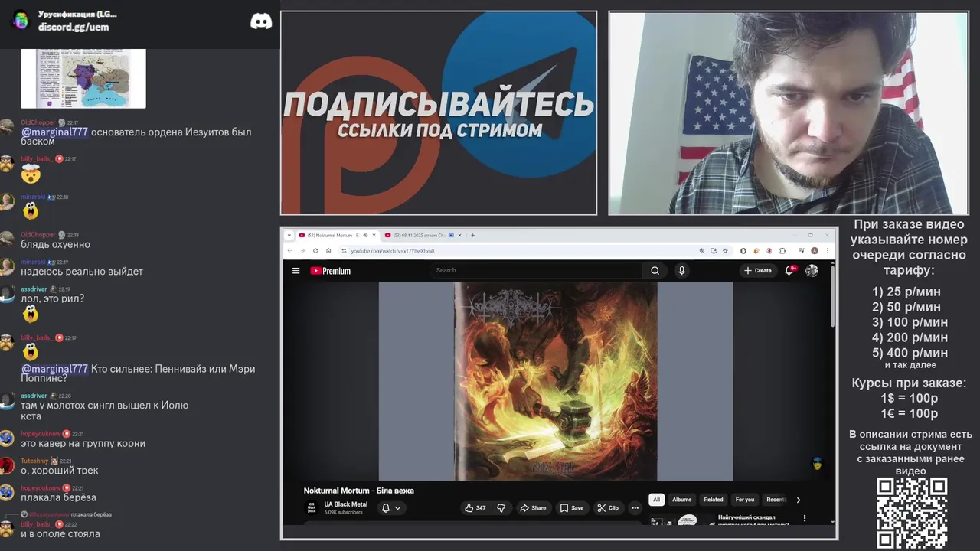Open the Chrome three-dot menu
This screenshot has width=980, height=551.
tap(828, 250)
